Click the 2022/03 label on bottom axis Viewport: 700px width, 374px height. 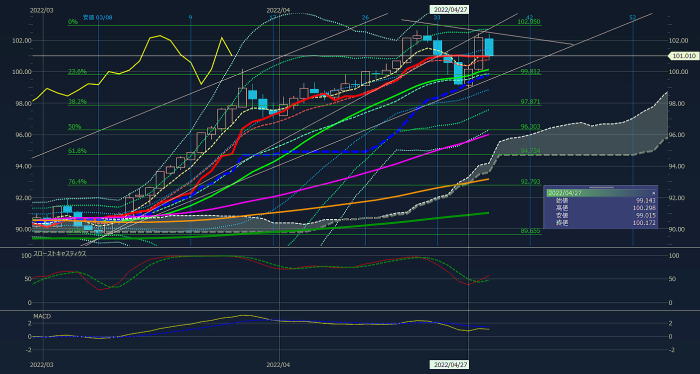[x=41, y=365]
